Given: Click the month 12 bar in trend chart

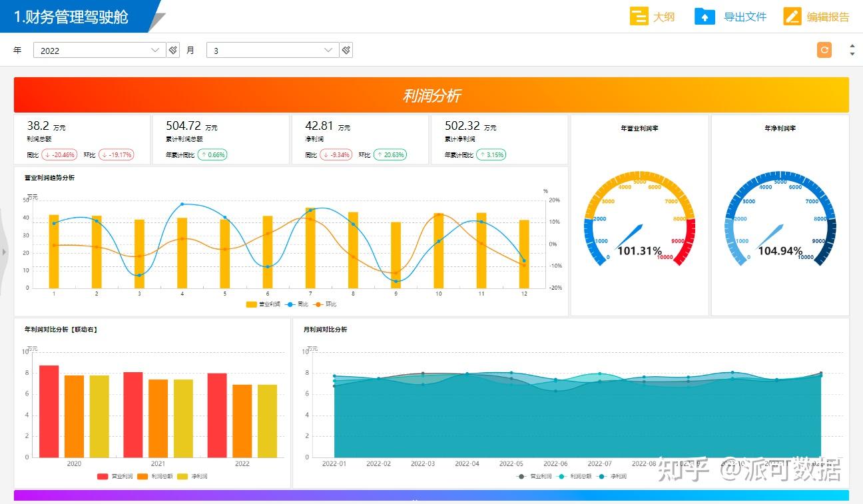Looking at the screenshot, I should pyautogui.click(x=524, y=254).
